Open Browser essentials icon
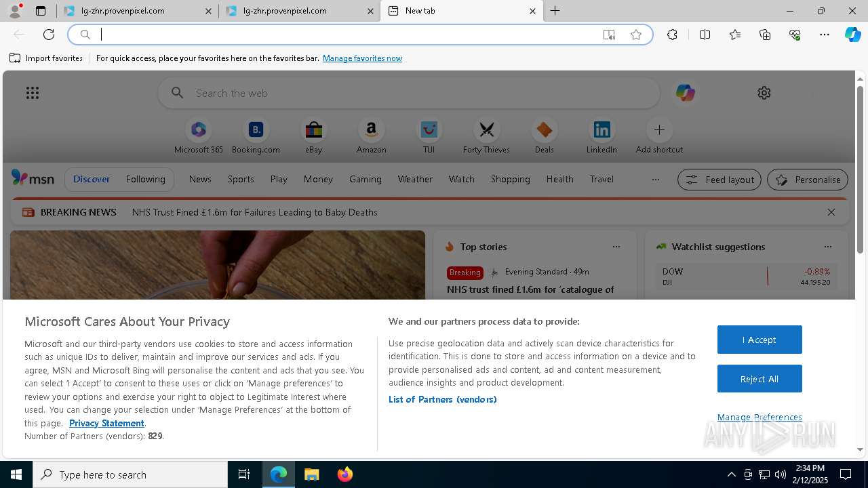 [795, 35]
